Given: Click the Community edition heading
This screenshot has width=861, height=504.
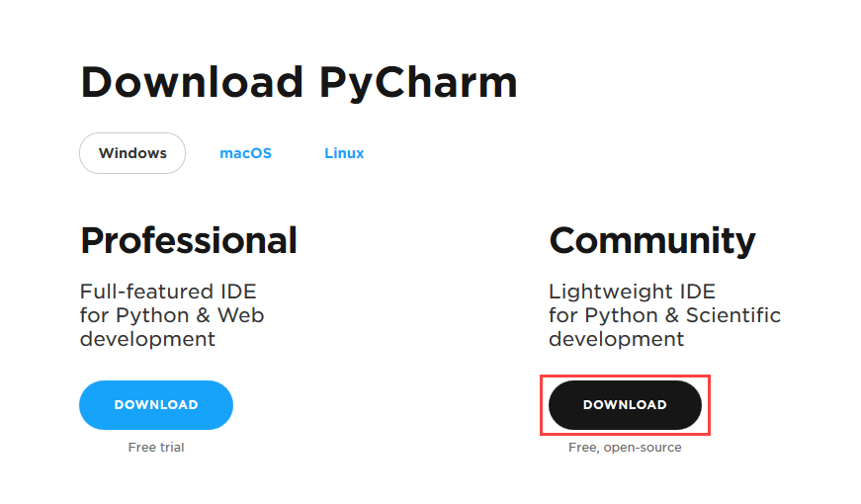Looking at the screenshot, I should (651, 240).
